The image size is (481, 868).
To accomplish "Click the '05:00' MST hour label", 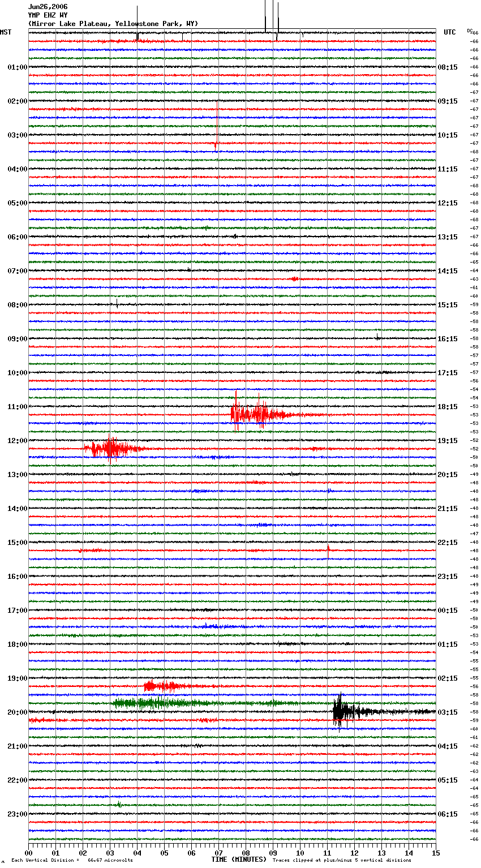I will 18,203.
